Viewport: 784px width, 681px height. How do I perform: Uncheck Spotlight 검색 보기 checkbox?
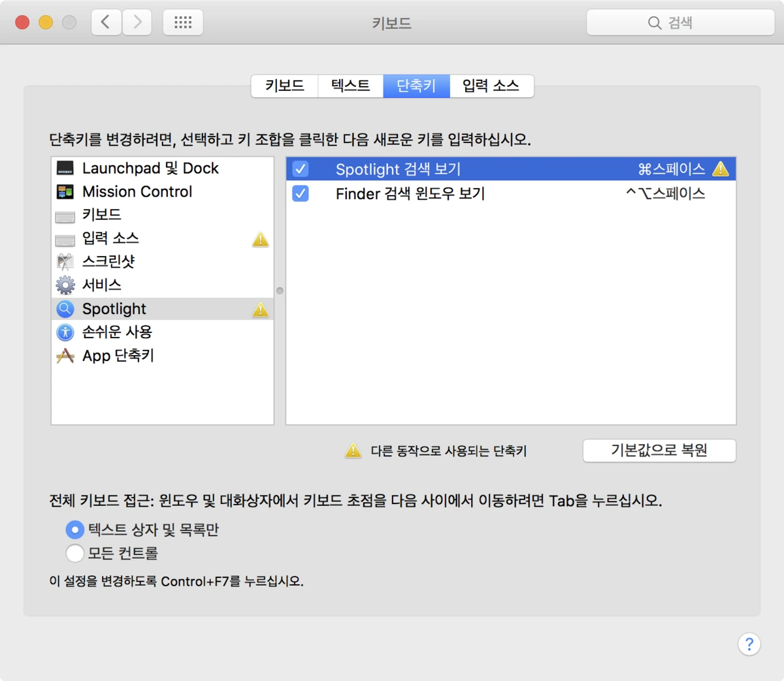pos(301,169)
